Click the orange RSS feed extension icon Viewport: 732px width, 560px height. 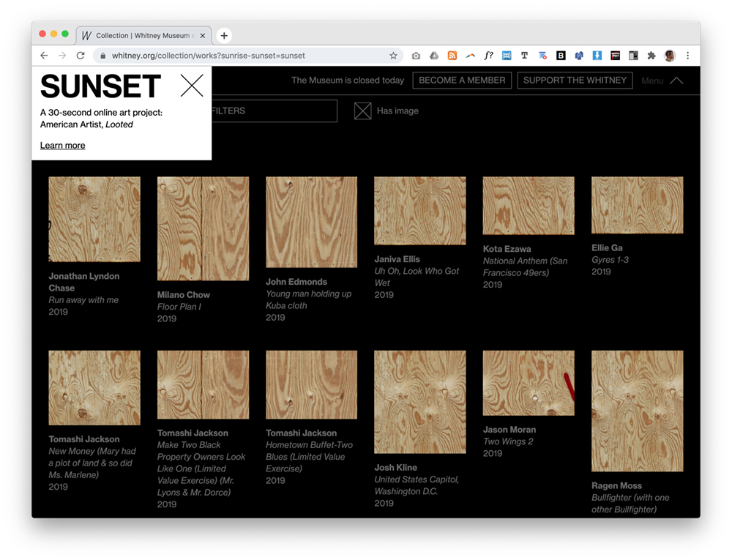point(452,56)
